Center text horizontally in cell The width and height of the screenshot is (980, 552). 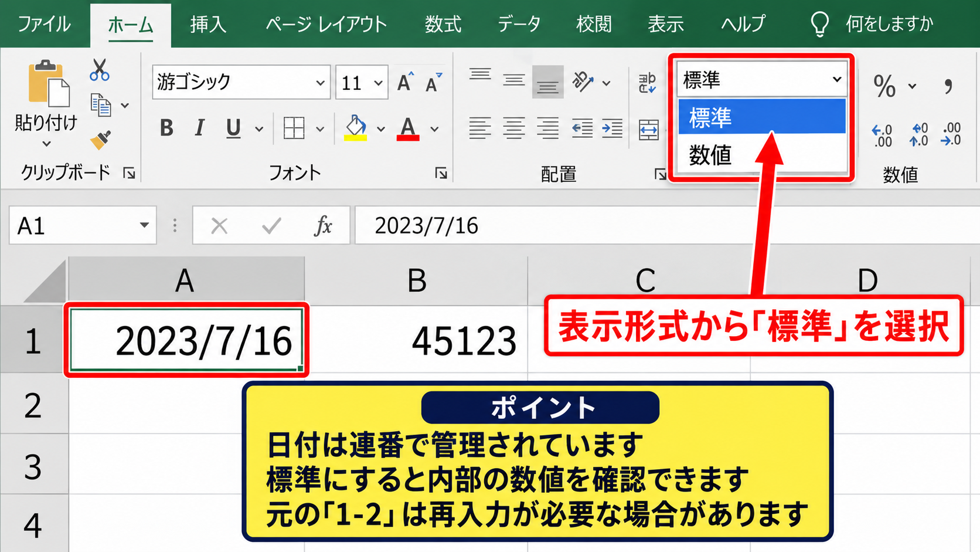coord(514,128)
